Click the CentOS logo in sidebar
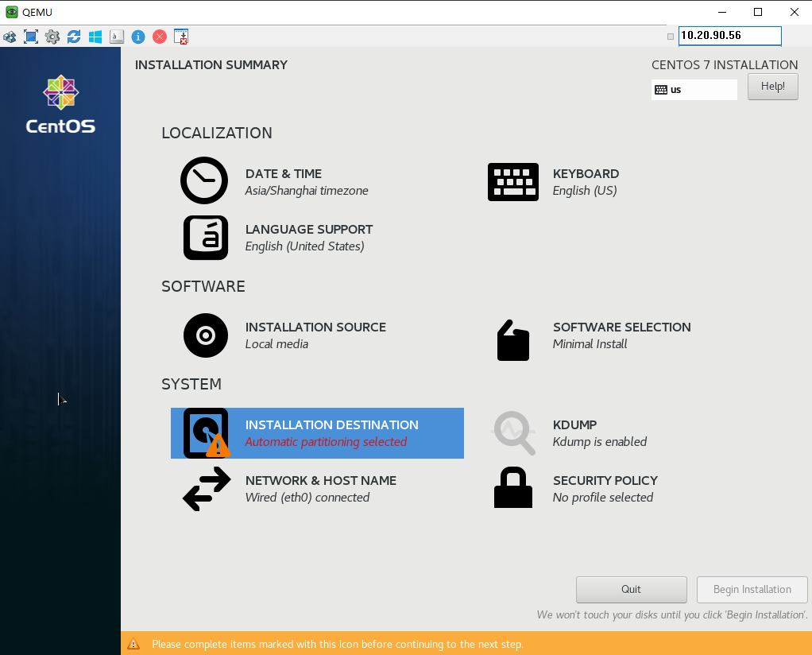Screen dimensions: 812x655 (60, 104)
